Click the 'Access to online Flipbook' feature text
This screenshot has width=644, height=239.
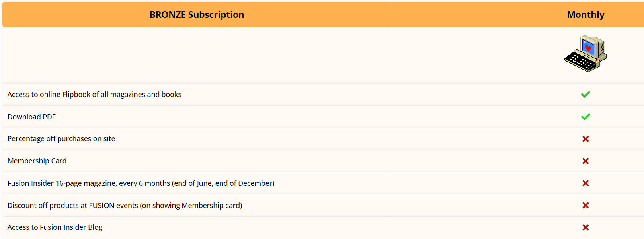coord(94,95)
